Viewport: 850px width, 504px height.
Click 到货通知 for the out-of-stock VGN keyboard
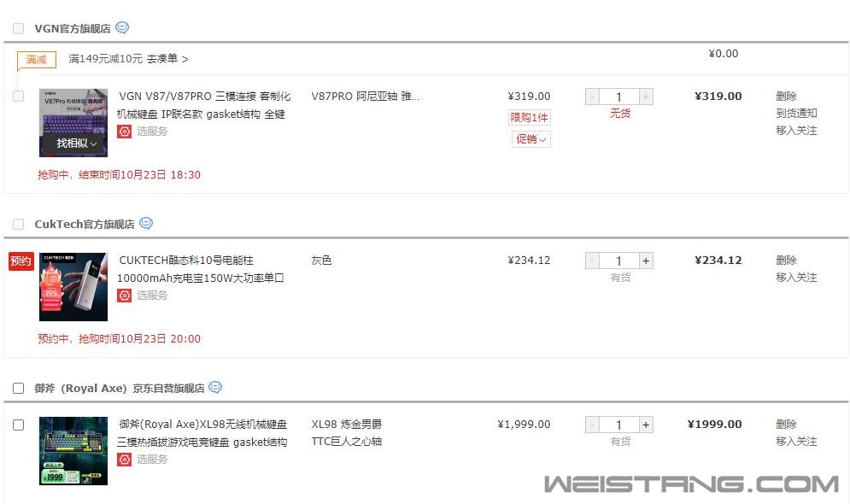click(x=796, y=114)
